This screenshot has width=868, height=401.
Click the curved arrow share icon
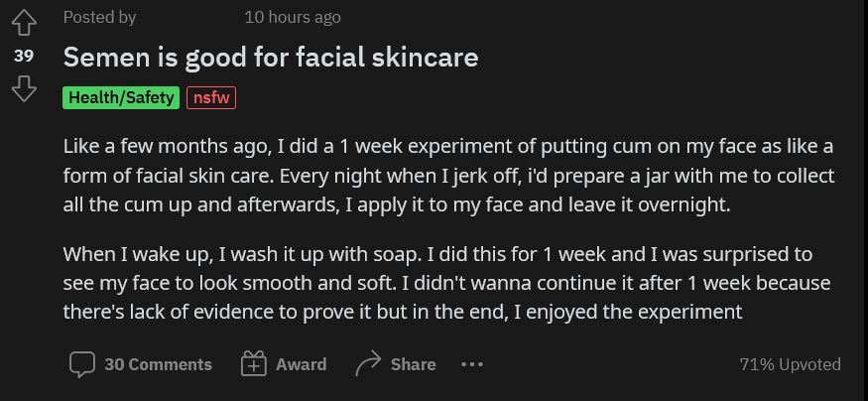click(x=368, y=364)
